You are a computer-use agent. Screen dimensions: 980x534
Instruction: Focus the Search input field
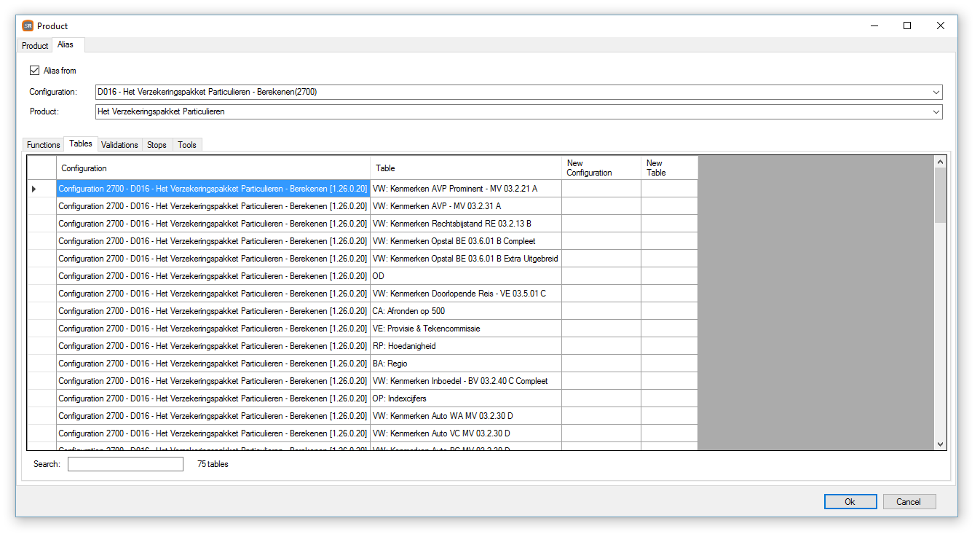125,464
